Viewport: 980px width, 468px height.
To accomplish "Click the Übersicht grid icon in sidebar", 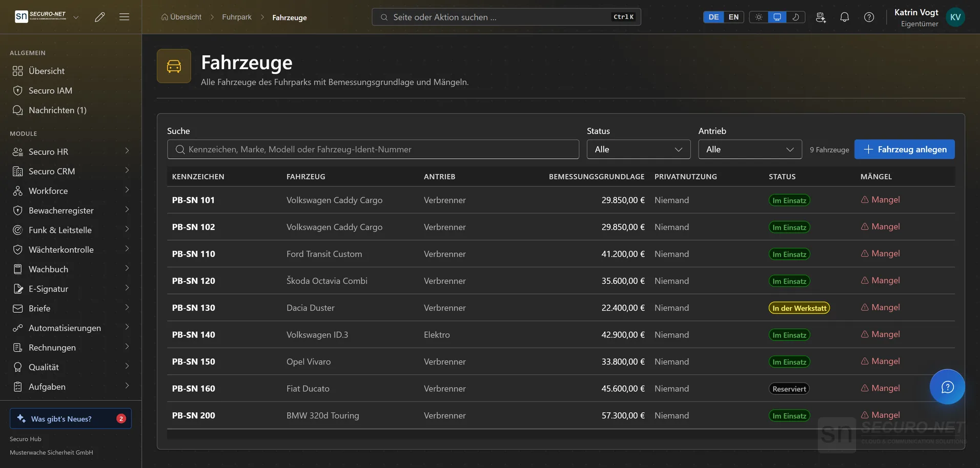I will [x=18, y=71].
